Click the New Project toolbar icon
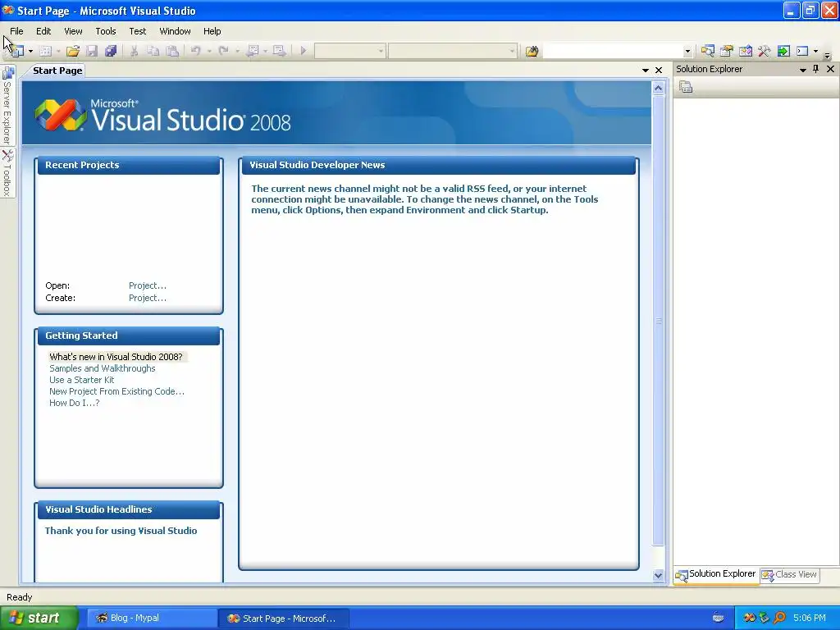This screenshot has height=630, width=840. [16, 51]
